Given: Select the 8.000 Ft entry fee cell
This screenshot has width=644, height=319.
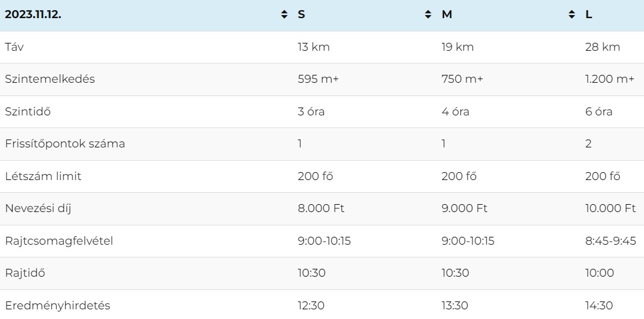Looking at the screenshot, I should pyautogui.click(x=321, y=208).
